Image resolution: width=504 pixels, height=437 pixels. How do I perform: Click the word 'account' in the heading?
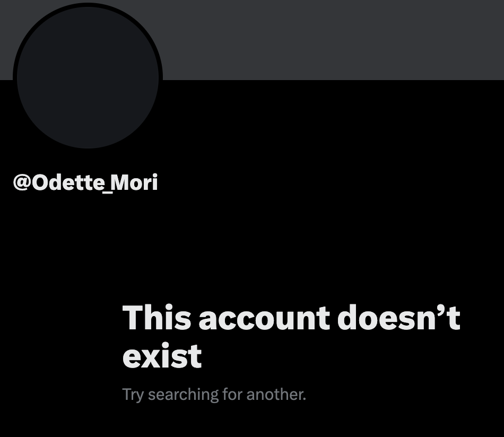[264, 318]
